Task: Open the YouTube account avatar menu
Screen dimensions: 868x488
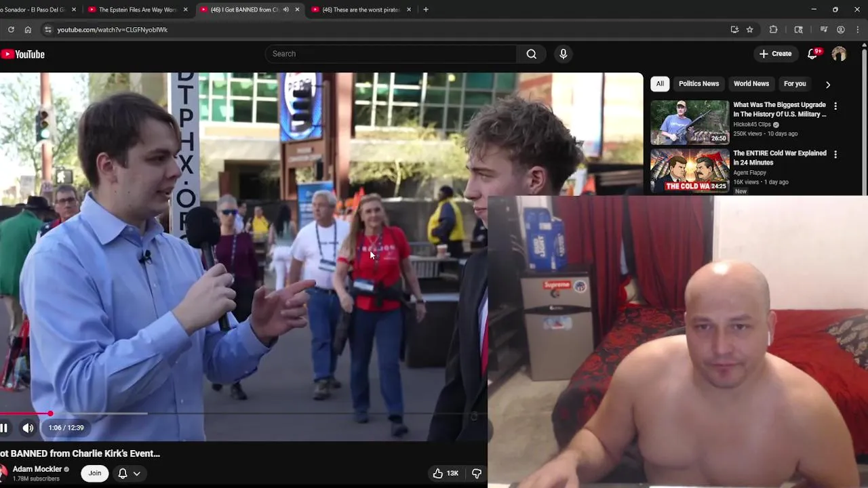Action: 839,54
